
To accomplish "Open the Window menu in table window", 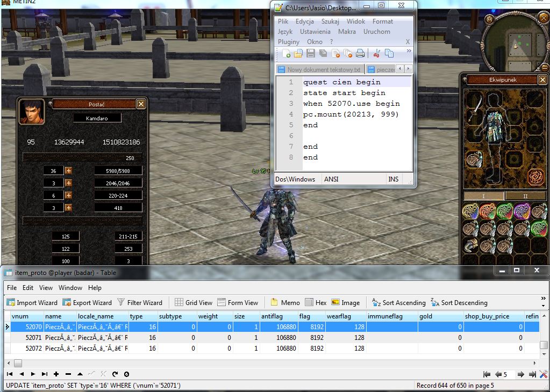I will click(70, 288).
